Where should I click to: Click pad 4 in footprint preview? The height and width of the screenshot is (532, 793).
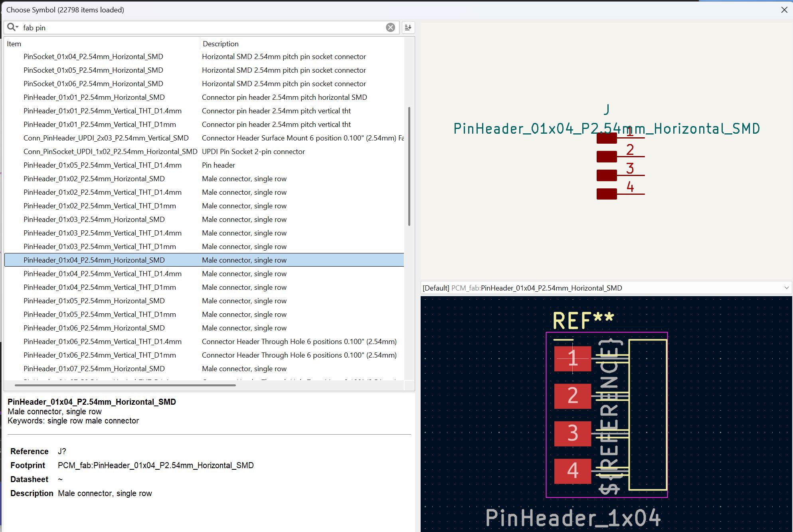(x=572, y=471)
